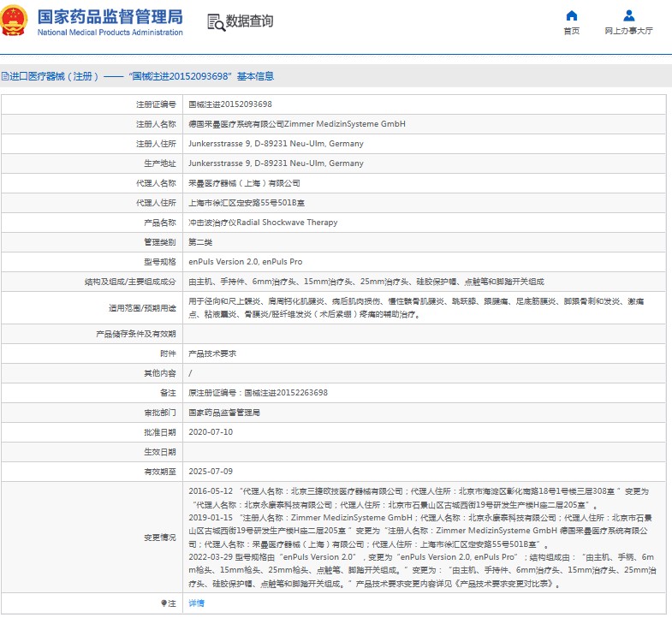The width and height of the screenshot is (672, 618).
Task: Click the 其他内容 slash value
Action: (190, 373)
